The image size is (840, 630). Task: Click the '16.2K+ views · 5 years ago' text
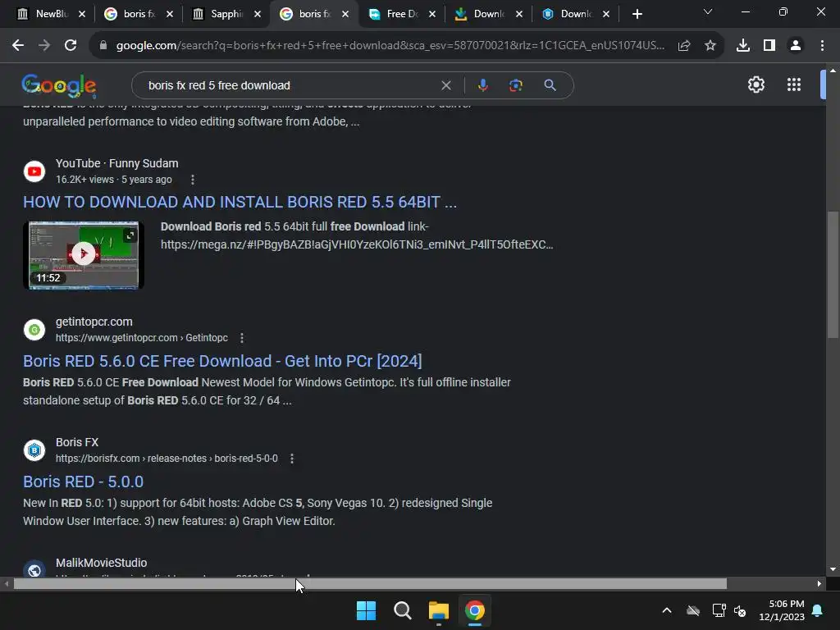coord(114,180)
